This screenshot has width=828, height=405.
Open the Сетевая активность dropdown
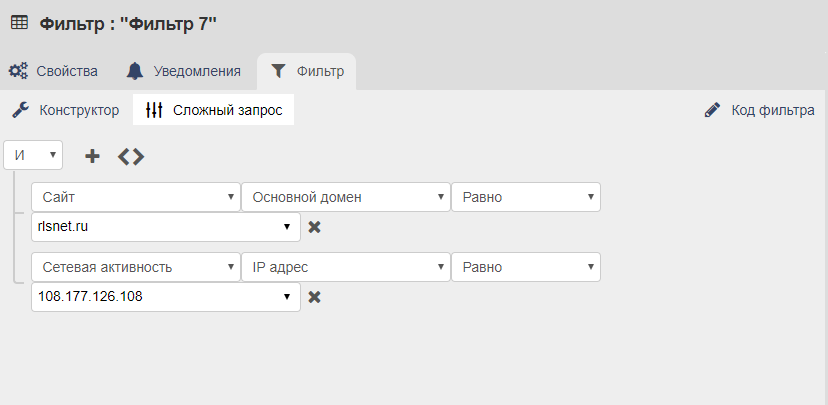click(136, 267)
